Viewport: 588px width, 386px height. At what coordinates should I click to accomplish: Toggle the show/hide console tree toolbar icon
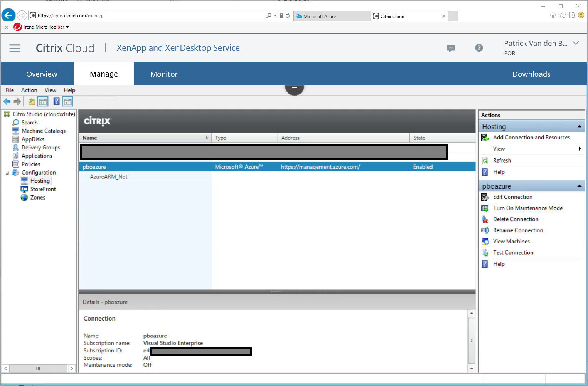pos(43,102)
